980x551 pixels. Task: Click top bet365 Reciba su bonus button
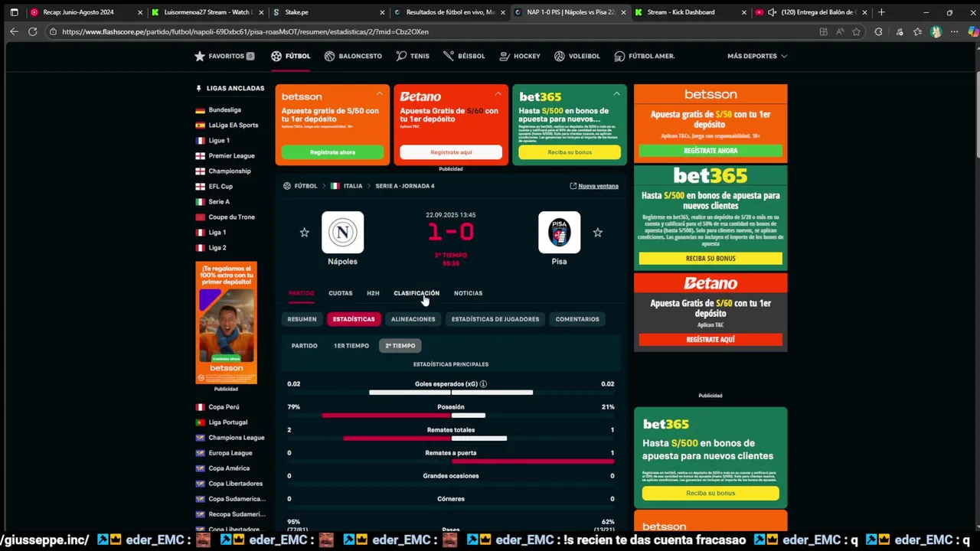tap(570, 152)
